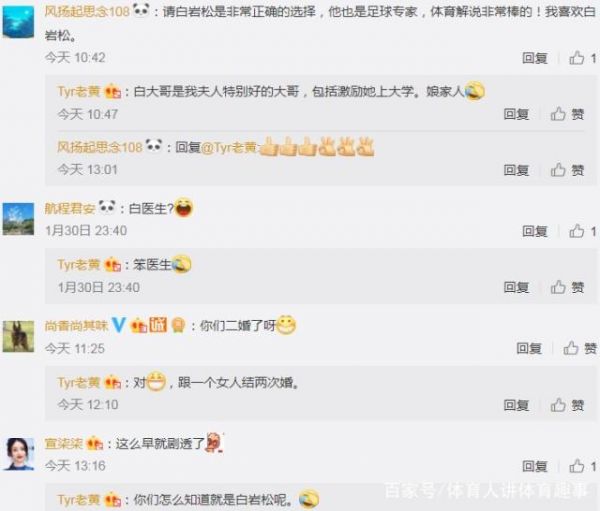Like the 10:42 comment by 风扬起思念108
This screenshot has width=600, height=511.
point(582,58)
